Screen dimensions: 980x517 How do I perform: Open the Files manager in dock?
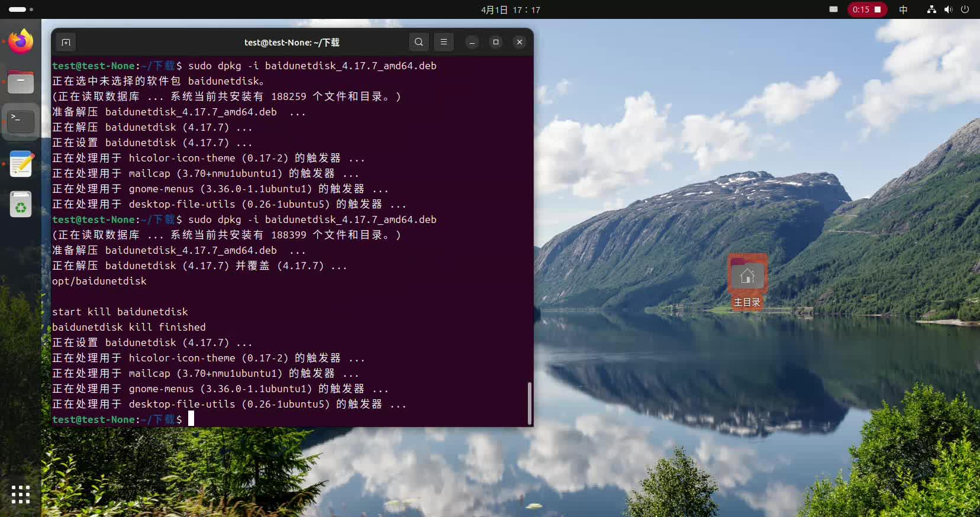[21, 82]
